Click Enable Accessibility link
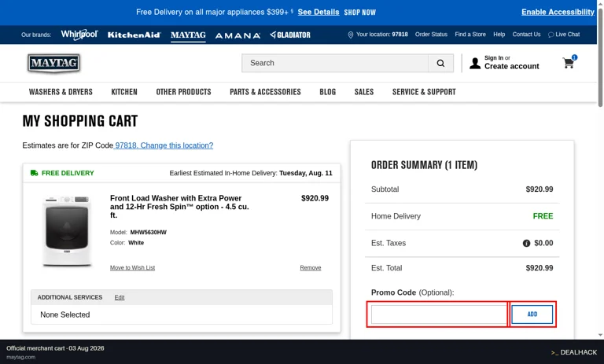The height and width of the screenshot is (364, 604). (x=558, y=12)
